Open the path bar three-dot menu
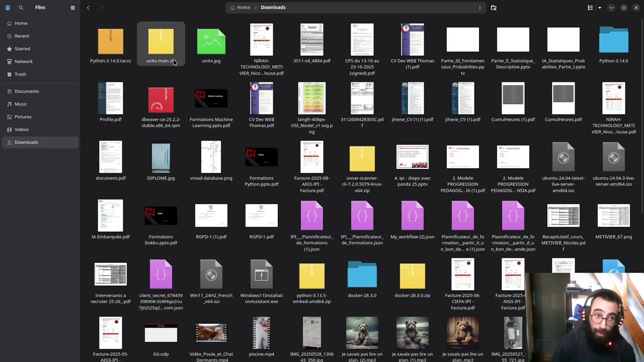Screen dimensions: 644x362 [x=479, y=8]
